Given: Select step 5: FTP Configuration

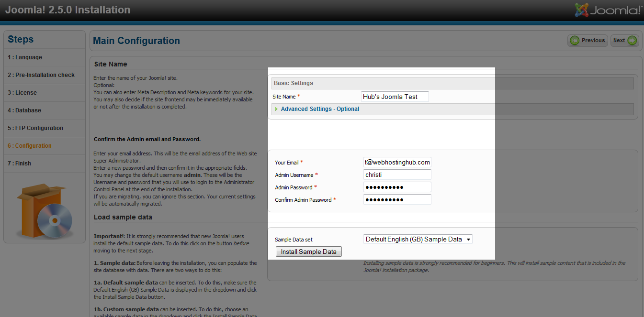Looking at the screenshot, I should pos(35,128).
